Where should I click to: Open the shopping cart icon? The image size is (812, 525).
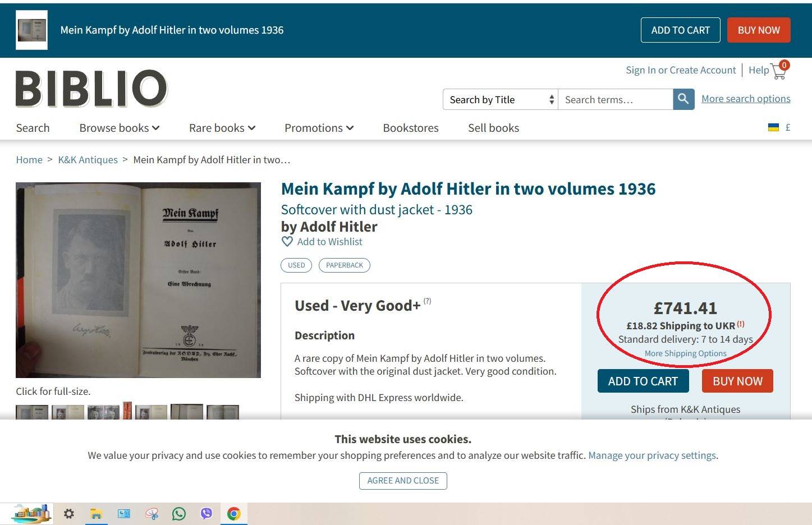780,70
